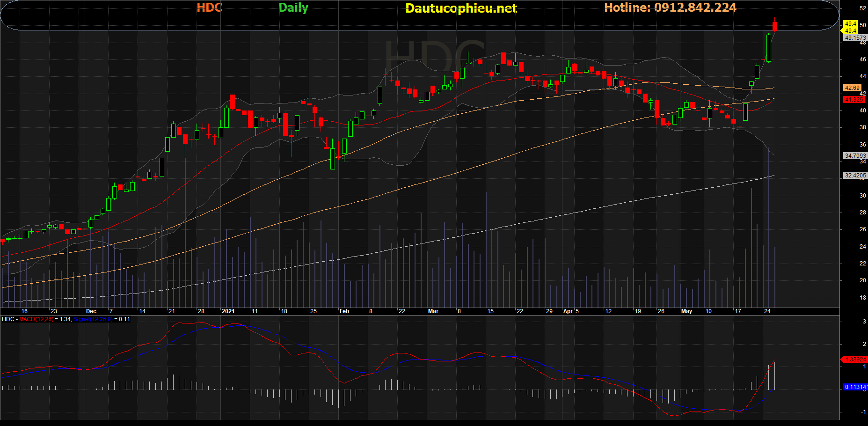The image size is (868, 426).
Task: Click the date axis label 25
Action: [x=314, y=311]
